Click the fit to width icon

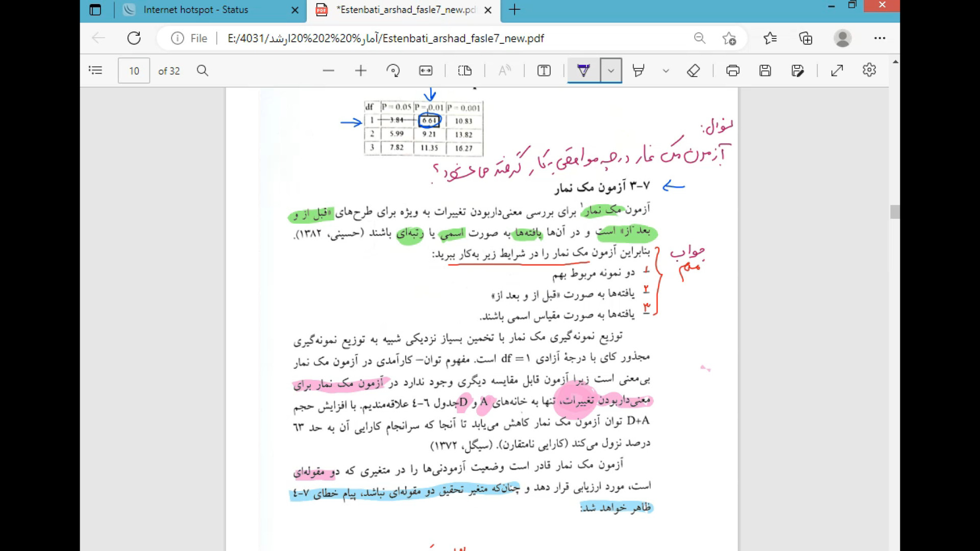coord(426,70)
